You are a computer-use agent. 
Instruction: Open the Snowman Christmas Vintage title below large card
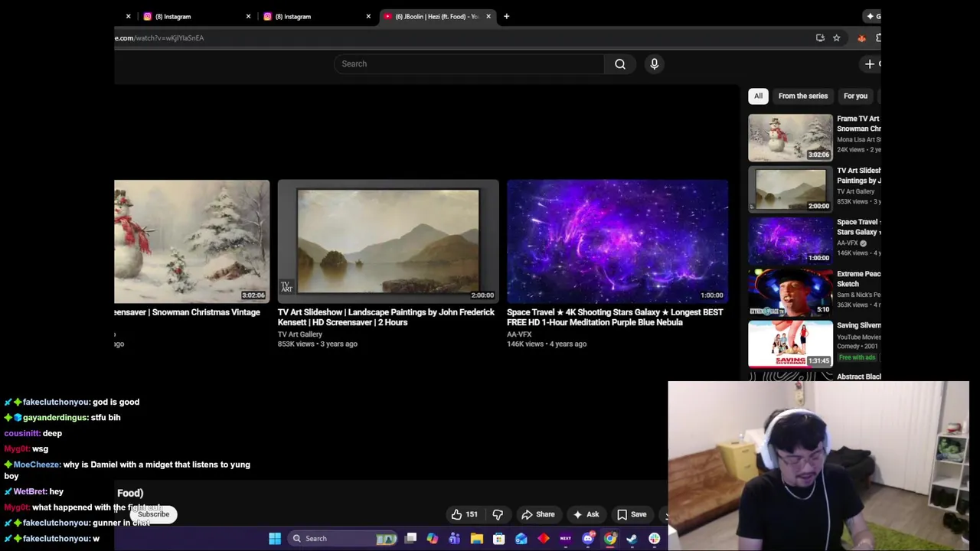click(188, 312)
